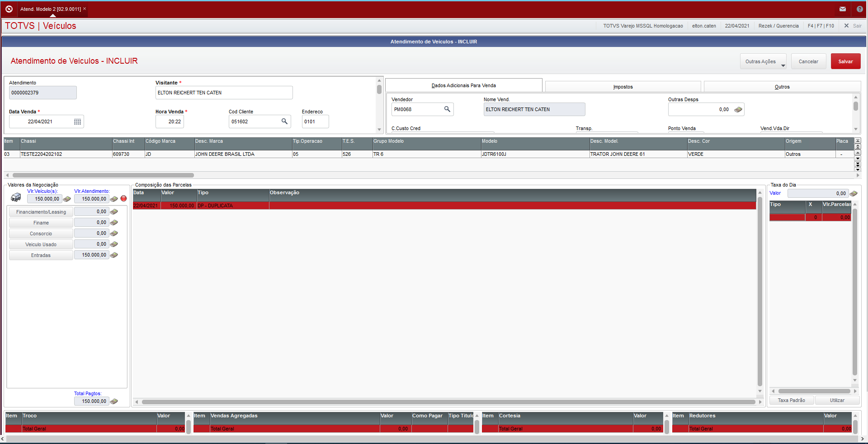Click the Utilizar button
The image size is (868, 444).
pos(837,400)
